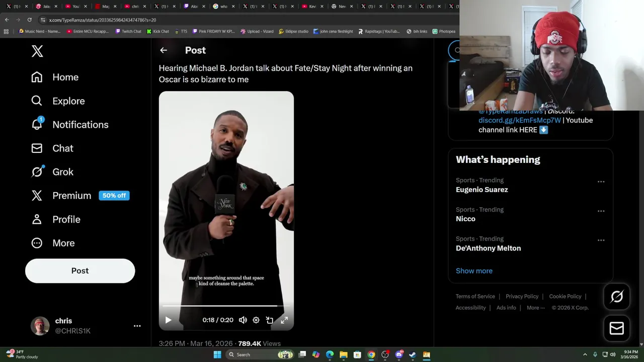Open Steam from the taskbar

(x=413, y=354)
